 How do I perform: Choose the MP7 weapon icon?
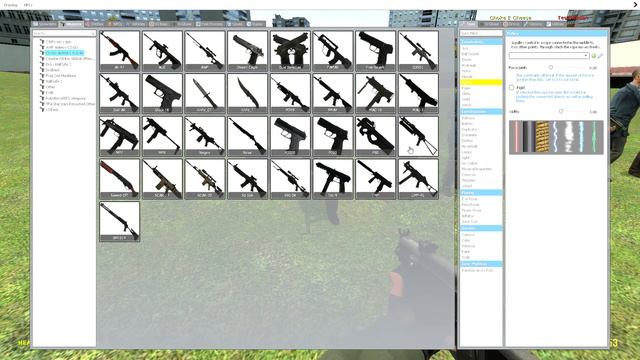[119, 136]
